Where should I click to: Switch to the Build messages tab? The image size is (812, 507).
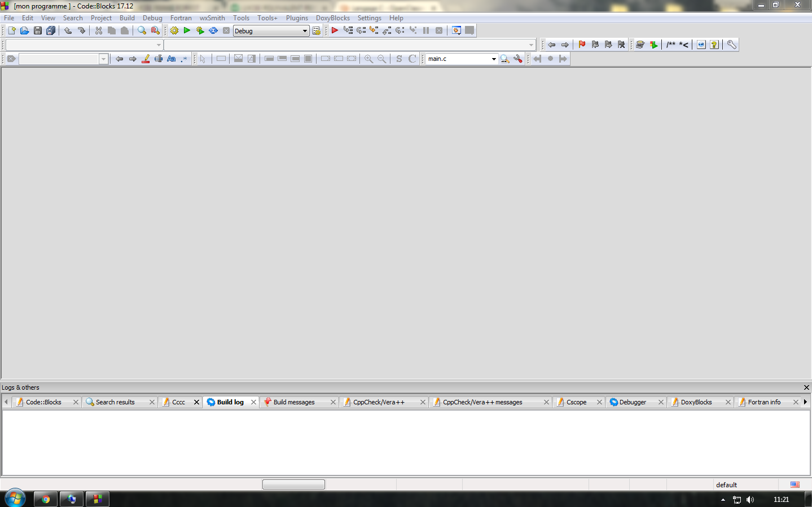point(293,402)
